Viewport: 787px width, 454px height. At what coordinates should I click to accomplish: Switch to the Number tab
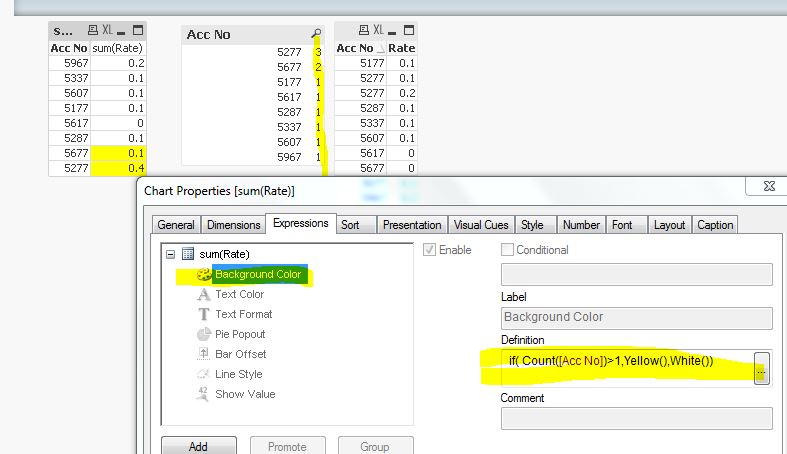click(581, 225)
